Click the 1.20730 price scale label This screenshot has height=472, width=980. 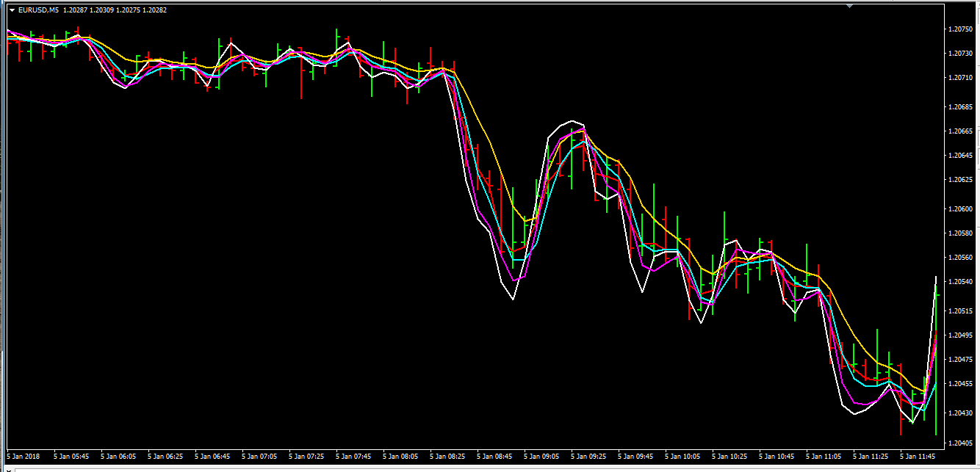tap(960, 54)
